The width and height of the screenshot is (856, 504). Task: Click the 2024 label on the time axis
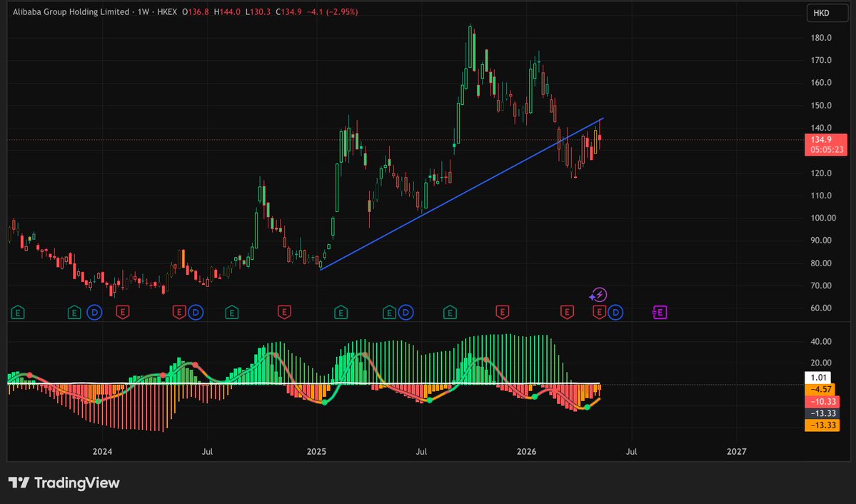coord(102,452)
